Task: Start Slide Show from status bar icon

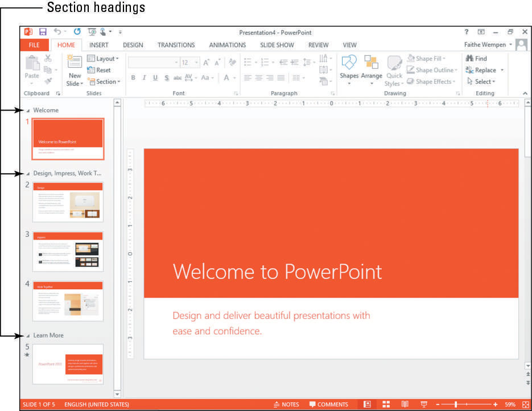Action: click(x=424, y=404)
